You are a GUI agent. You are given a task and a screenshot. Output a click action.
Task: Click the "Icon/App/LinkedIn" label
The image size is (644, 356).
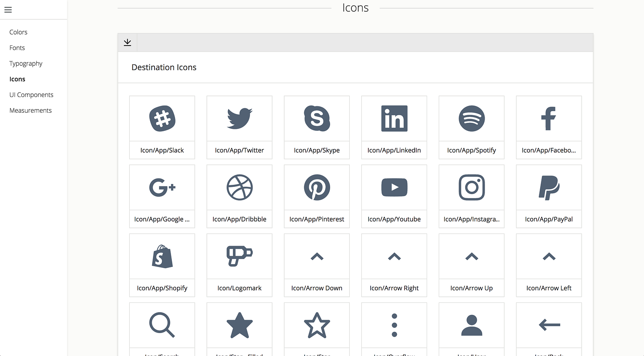pos(394,150)
